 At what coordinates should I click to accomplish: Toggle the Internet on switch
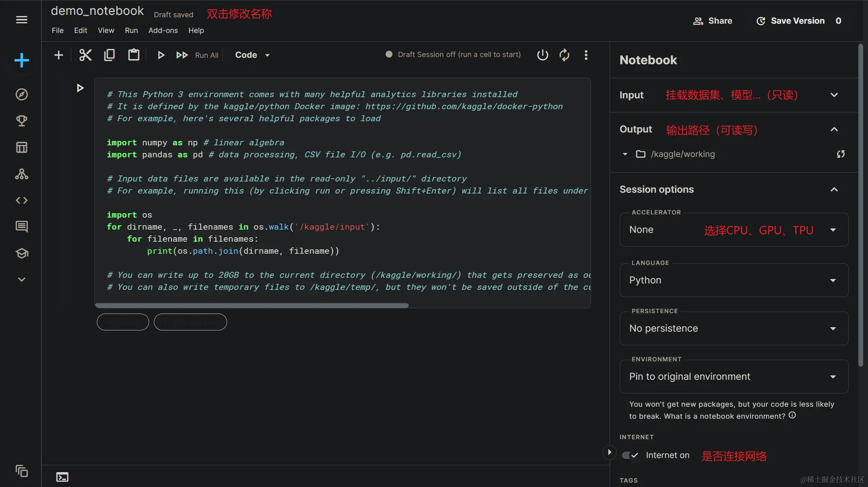point(630,455)
